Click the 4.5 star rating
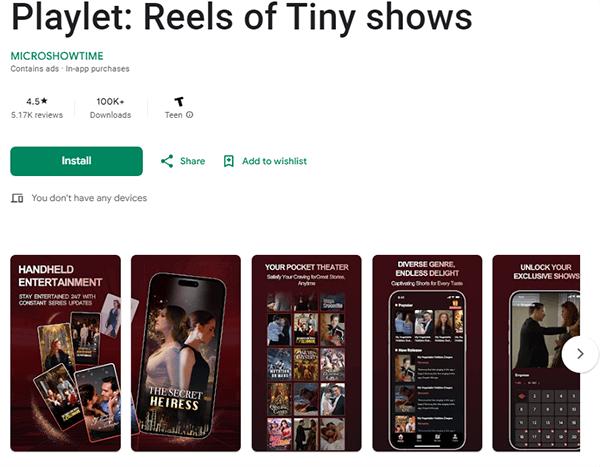This screenshot has height=467, width=600. (x=37, y=101)
